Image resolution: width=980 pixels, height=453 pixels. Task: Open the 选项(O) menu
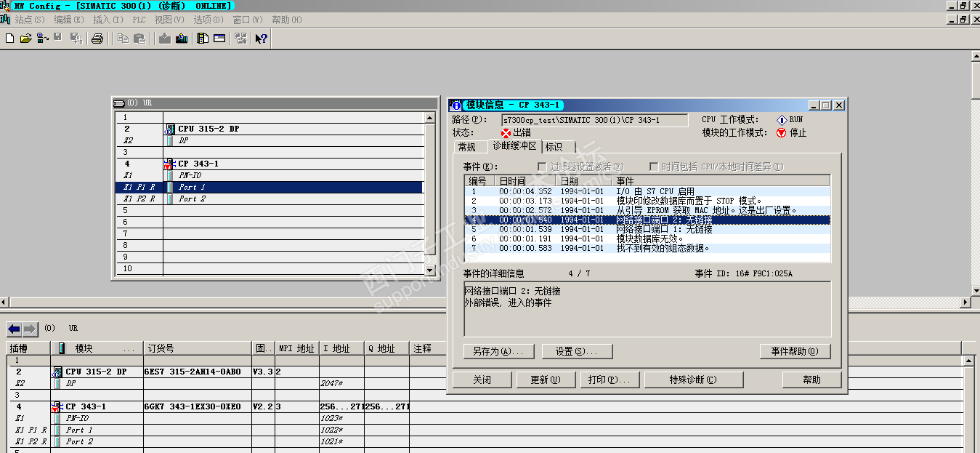coord(208,20)
